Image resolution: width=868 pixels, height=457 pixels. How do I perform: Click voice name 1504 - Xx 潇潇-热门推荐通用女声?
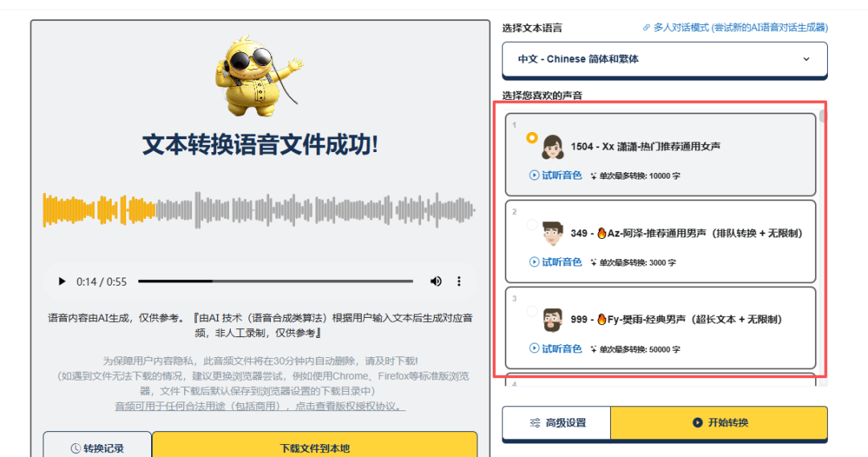[645, 146]
